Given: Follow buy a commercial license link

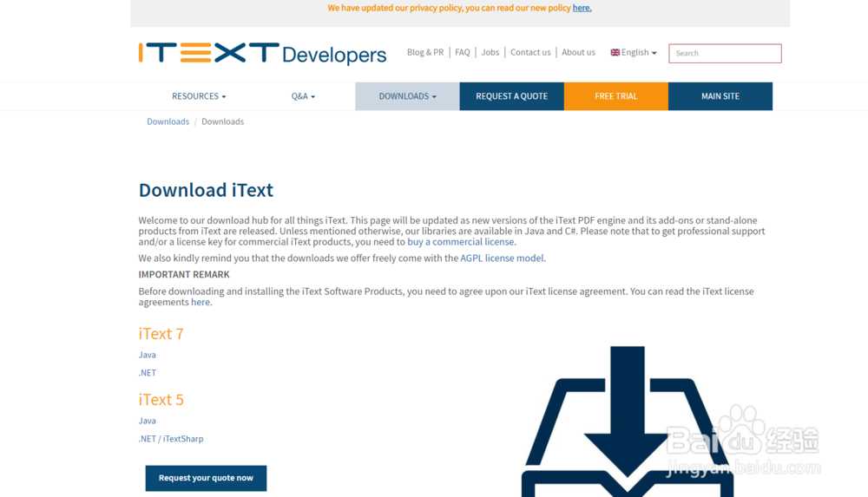Looking at the screenshot, I should pyautogui.click(x=461, y=242).
